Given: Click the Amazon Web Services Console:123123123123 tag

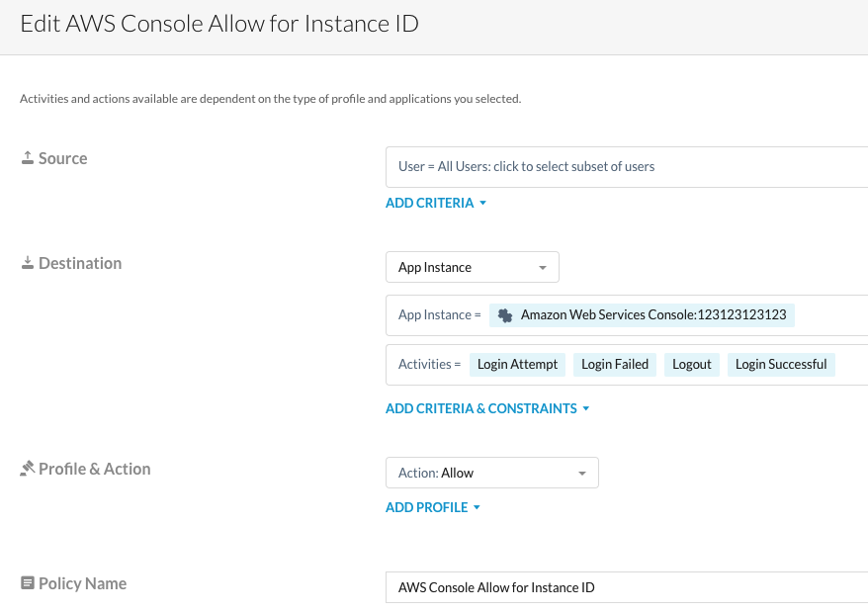Looking at the screenshot, I should 643,315.
